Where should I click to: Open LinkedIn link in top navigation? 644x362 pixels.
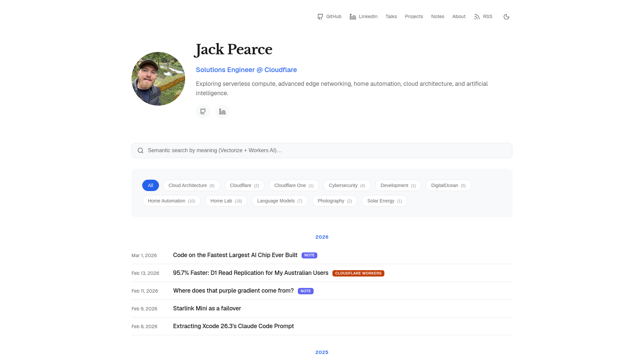tap(364, 17)
